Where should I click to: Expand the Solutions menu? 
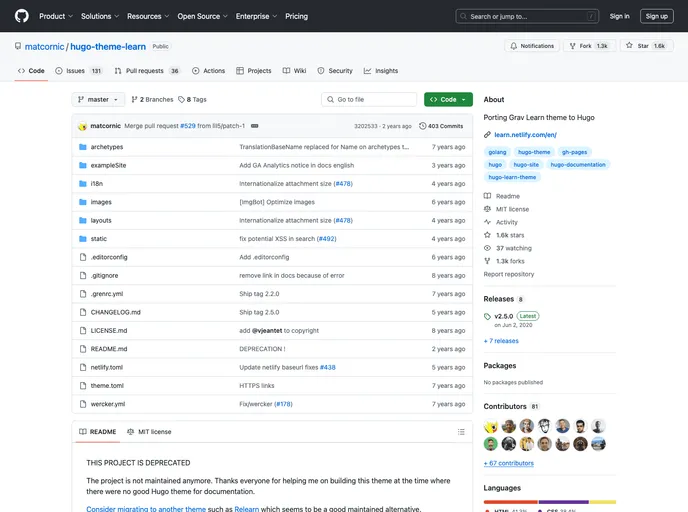(x=100, y=16)
